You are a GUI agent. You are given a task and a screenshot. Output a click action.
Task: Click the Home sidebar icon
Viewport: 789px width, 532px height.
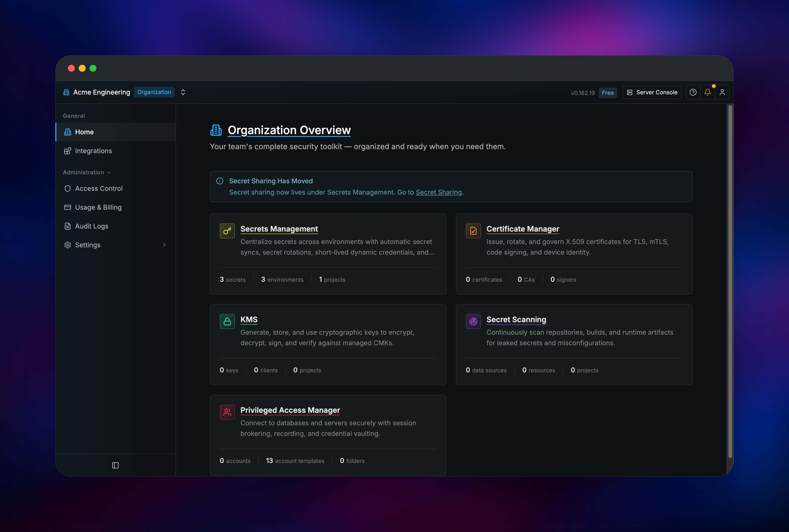pyautogui.click(x=68, y=132)
